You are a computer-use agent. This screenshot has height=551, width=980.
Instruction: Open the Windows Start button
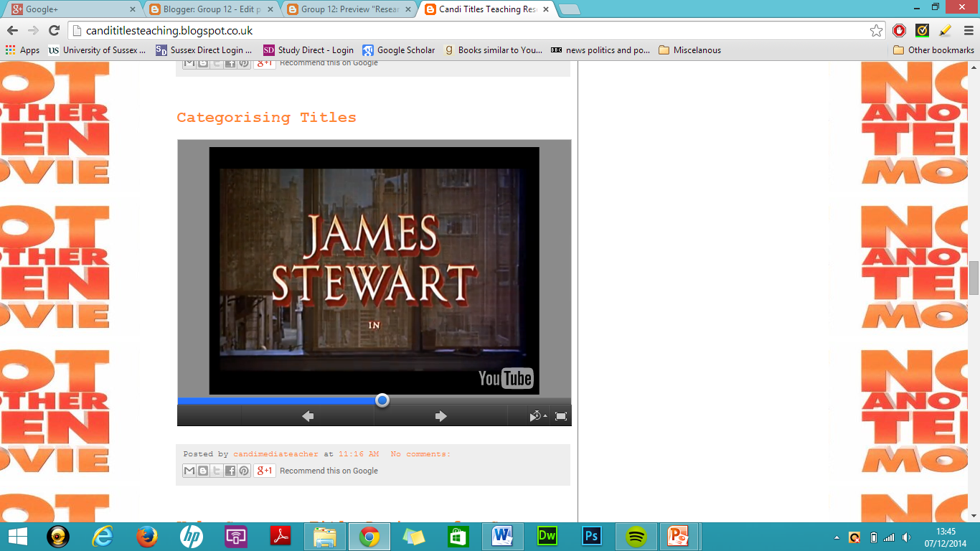pyautogui.click(x=17, y=537)
